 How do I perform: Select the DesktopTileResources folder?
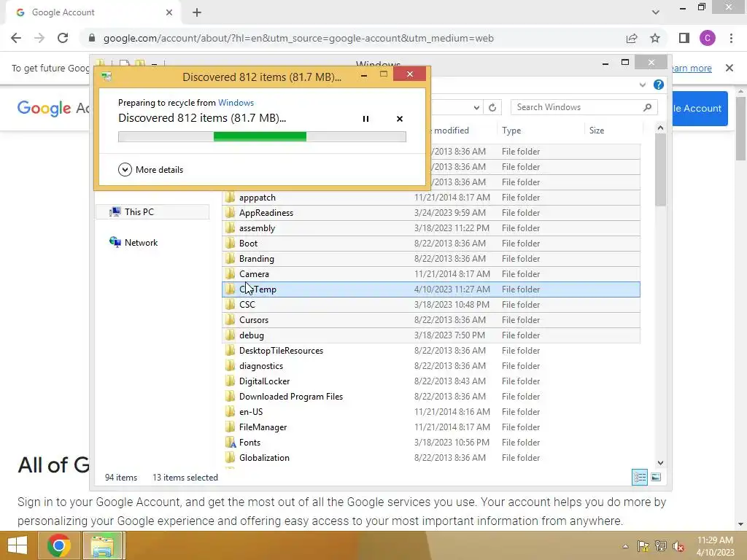(430, 351)
